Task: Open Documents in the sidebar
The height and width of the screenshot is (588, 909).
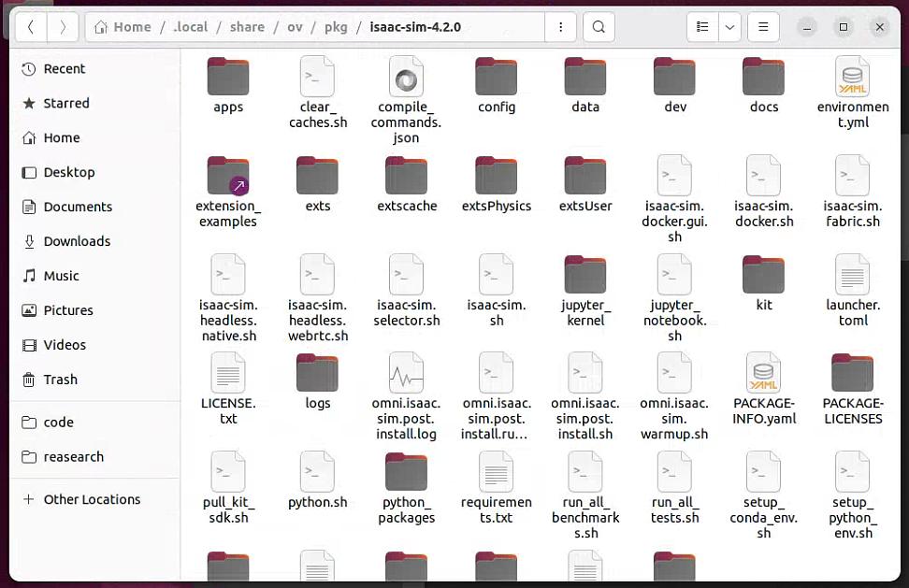Action: 95,207
